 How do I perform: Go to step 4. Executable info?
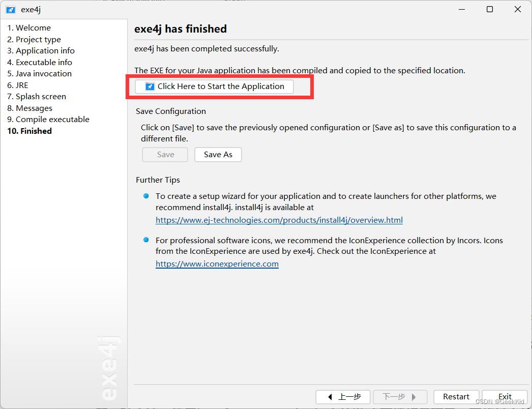[40, 62]
